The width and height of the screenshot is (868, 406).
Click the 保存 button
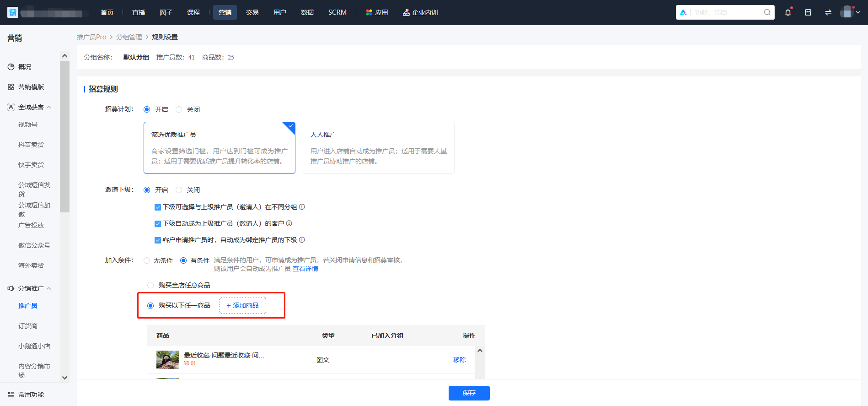(469, 393)
